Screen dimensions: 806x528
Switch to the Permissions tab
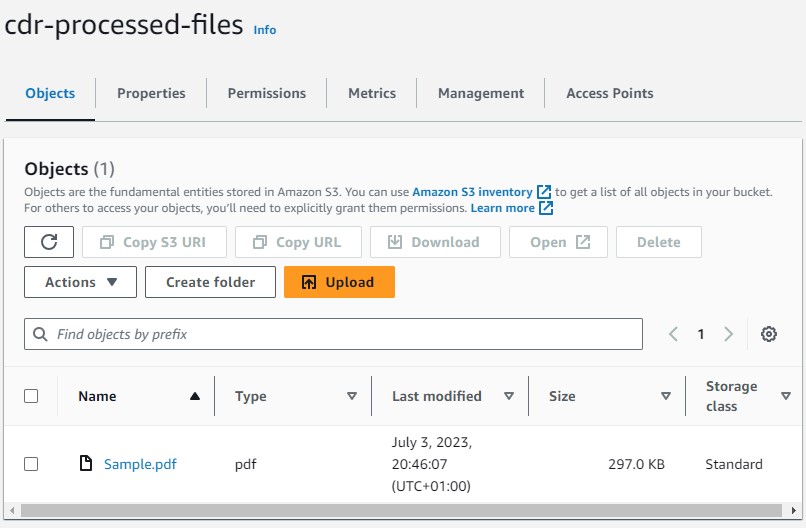tap(266, 93)
